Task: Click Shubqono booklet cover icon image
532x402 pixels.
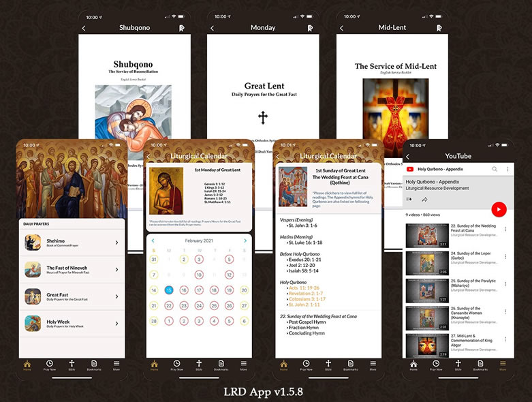Action: point(133,112)
